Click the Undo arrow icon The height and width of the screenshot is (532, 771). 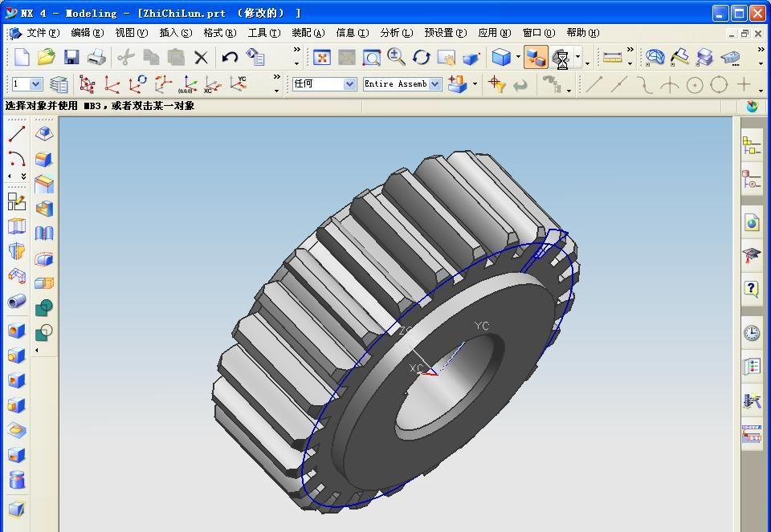230,57
